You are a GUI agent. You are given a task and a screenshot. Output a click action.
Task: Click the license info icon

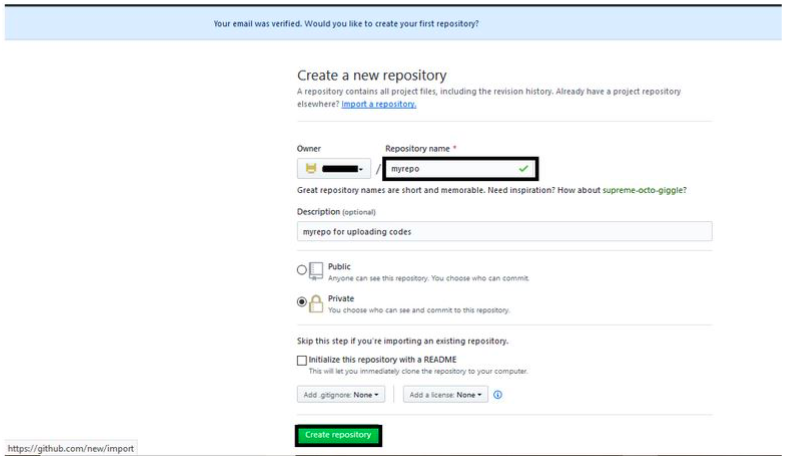pyautogui.click(x=497, y=395)
